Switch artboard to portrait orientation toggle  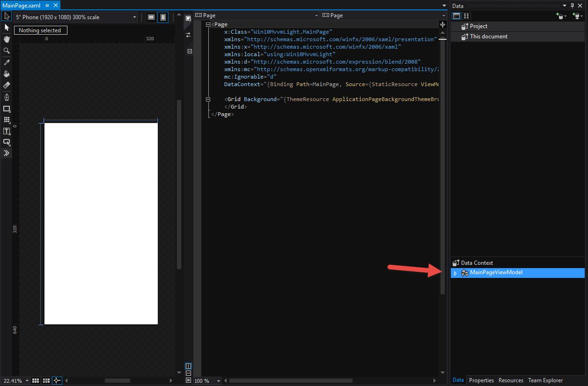coord(162,17)
